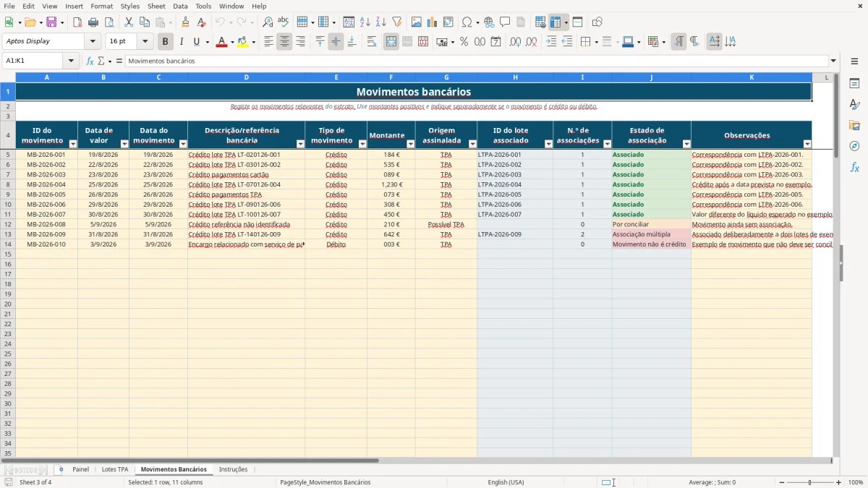Toggle left-to-right text direction
Screen dimensions: 868x488
tap(678, 42)
